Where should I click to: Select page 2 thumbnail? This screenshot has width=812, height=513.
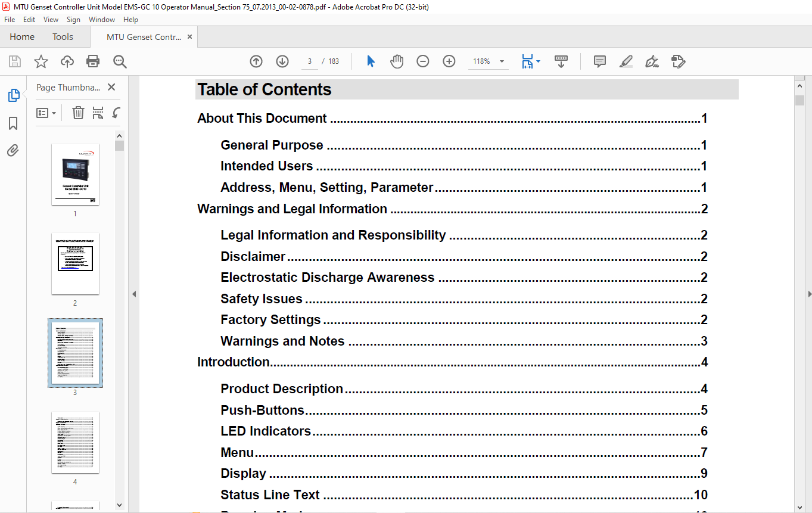click(x=75, y=263)
